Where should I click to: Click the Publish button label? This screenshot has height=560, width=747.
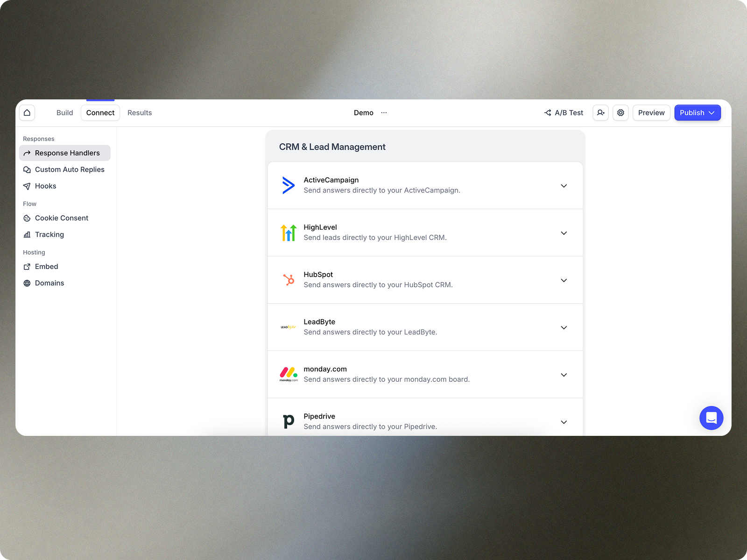(x=692, y=112)
